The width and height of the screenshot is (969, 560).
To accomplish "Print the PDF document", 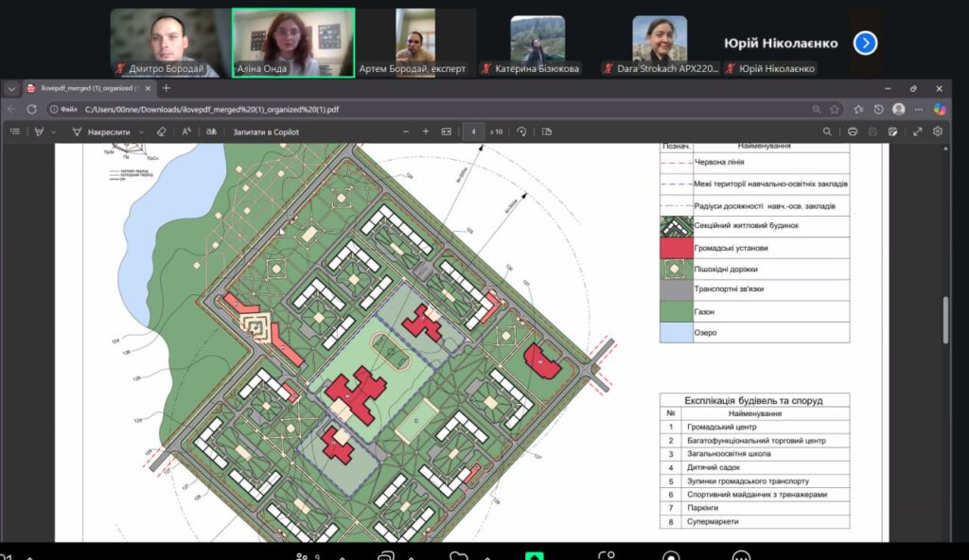I will [853, 131].
